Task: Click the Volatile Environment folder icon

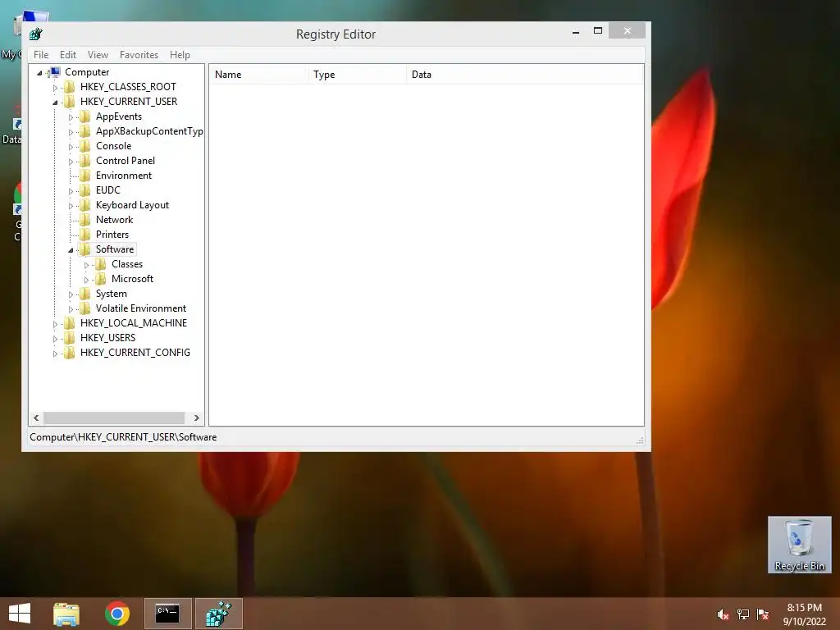Action: 84,308
